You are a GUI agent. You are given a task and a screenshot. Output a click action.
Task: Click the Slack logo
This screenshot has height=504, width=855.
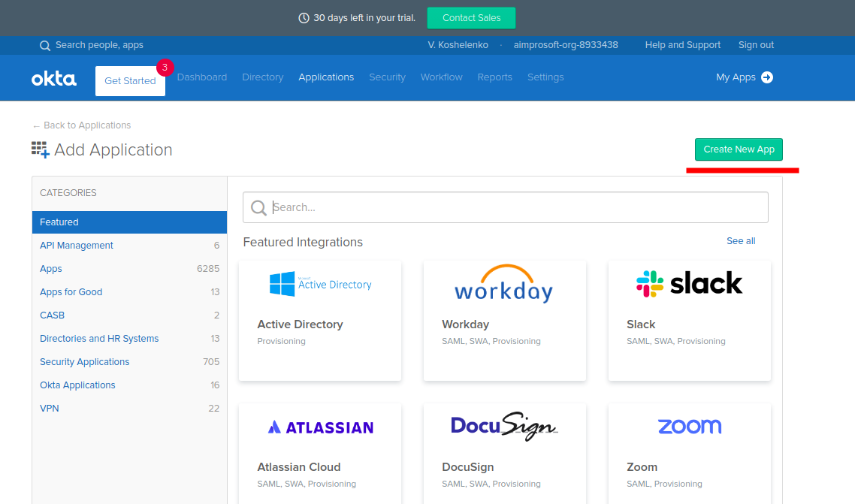click(x=689, y=284)
